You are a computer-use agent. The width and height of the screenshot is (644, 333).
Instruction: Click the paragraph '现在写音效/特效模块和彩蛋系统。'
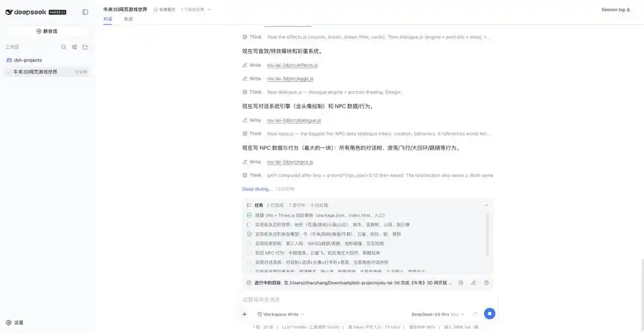[281, 51]
